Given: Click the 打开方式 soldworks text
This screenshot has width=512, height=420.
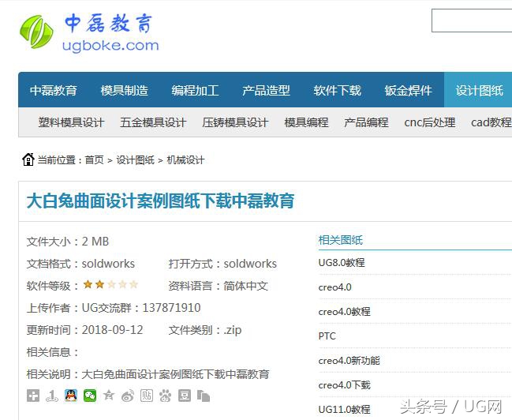Looking at the screenshot, I should tap(222, 264).
